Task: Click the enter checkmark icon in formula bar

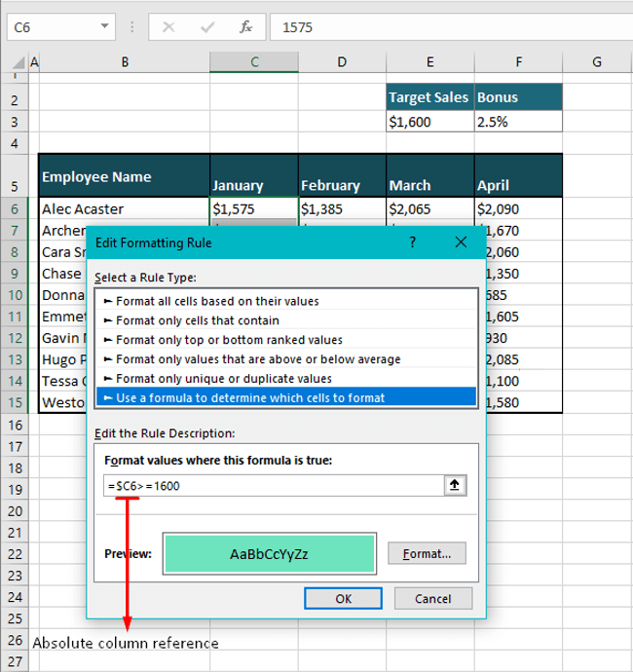Action: [x=207, y=27]
